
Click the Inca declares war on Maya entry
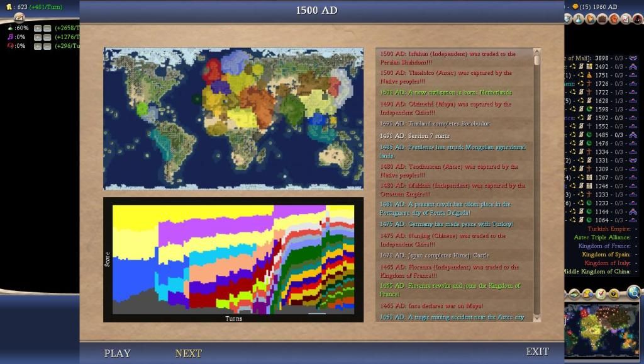[431, 306]
